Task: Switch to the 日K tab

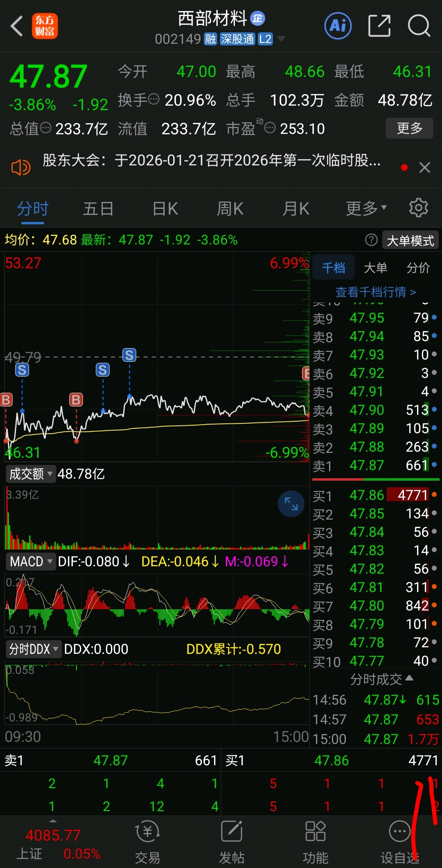Action: click(165, 209)
